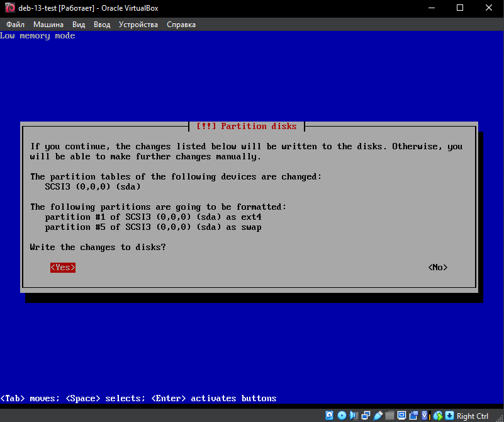Open the network adapter status icon

pyautogui.click(x=366, y=416)
